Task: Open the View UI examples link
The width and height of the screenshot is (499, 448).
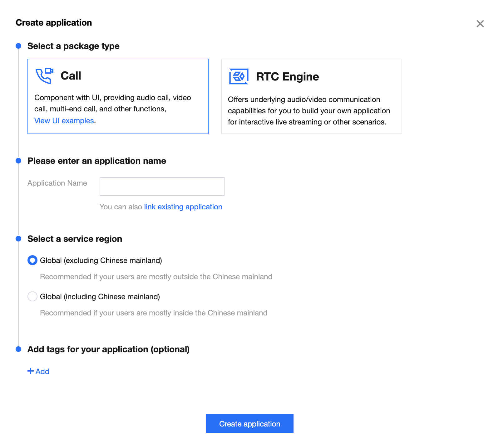Action: coord(64,121)
